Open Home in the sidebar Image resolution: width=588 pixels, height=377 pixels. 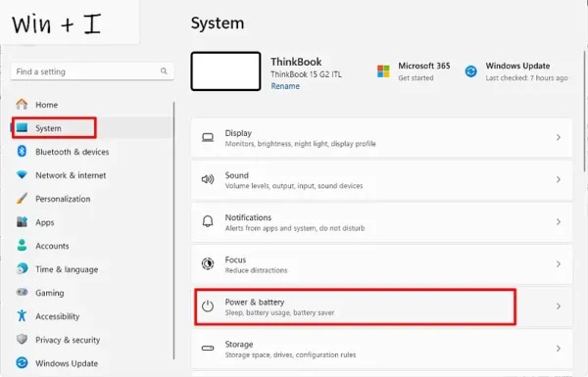46,105
